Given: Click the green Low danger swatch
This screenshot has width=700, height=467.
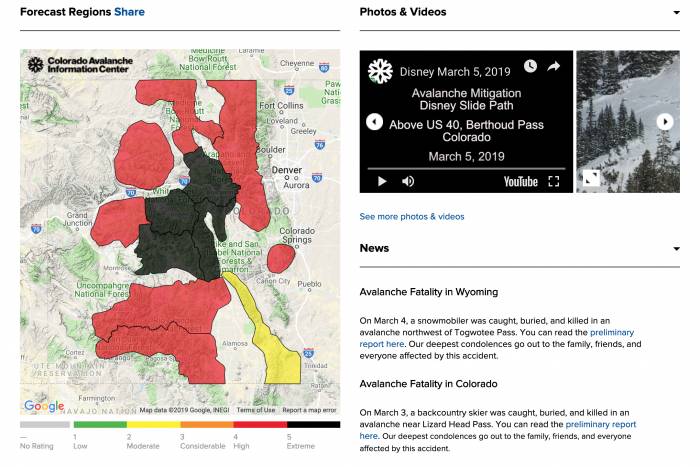Looking at the screenshot, I should [100, 425].
